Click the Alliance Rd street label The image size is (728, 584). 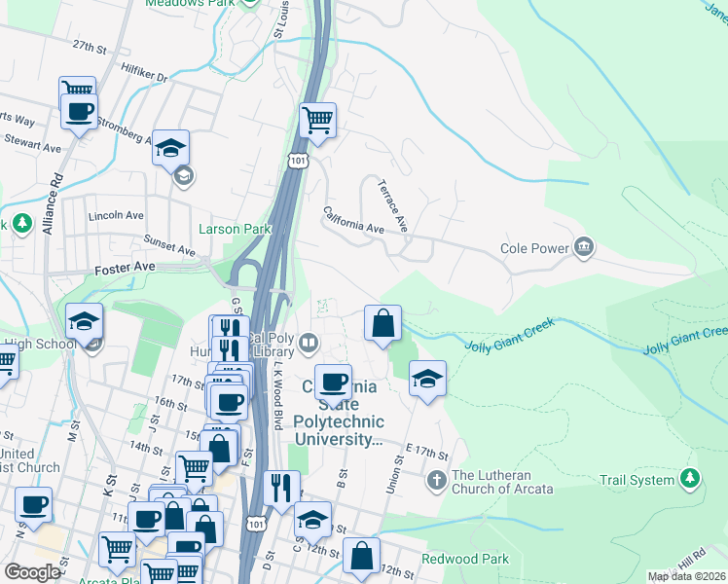[x=52, y=203]
